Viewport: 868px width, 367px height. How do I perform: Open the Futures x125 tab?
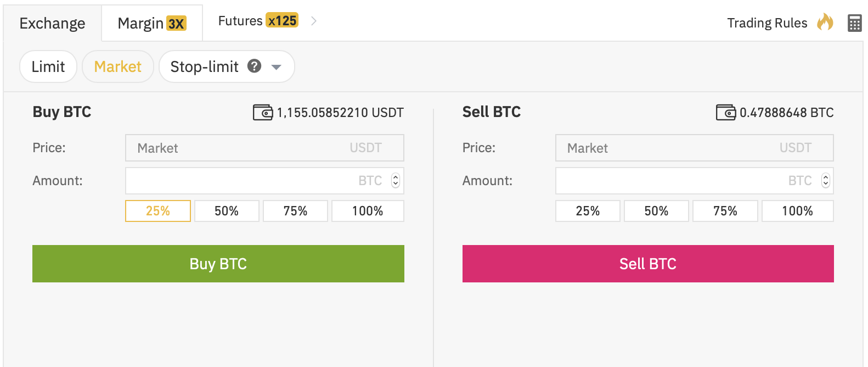(257, 21)
